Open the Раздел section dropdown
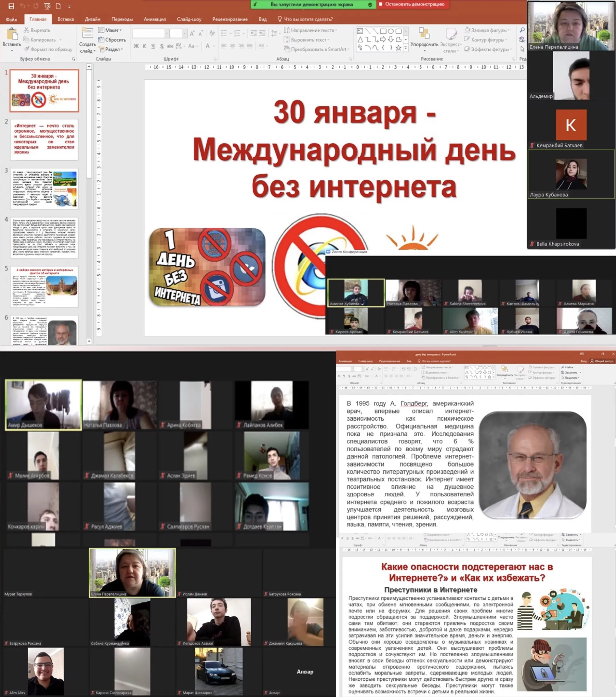Viewport: 616px width, 697px height. 111,49
